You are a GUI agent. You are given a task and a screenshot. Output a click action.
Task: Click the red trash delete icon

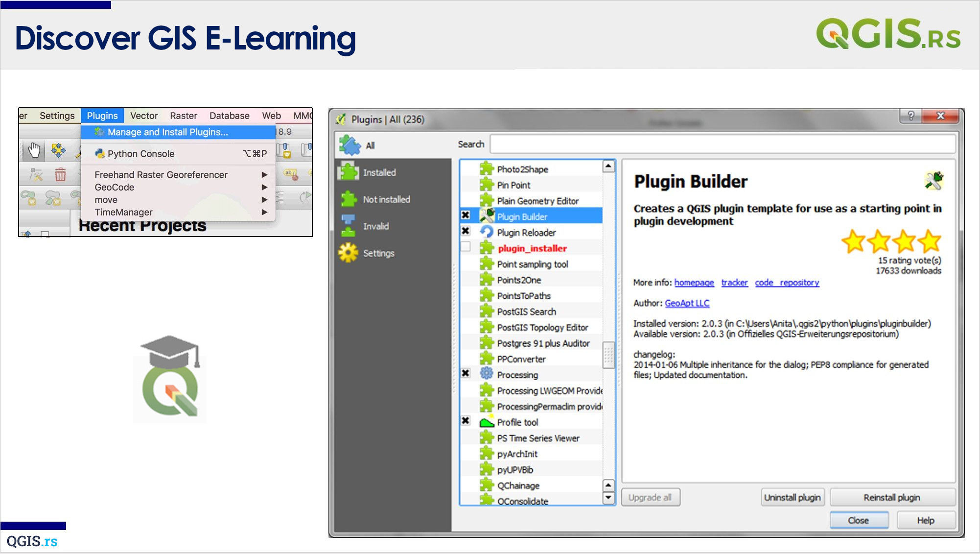coord(60,174)
